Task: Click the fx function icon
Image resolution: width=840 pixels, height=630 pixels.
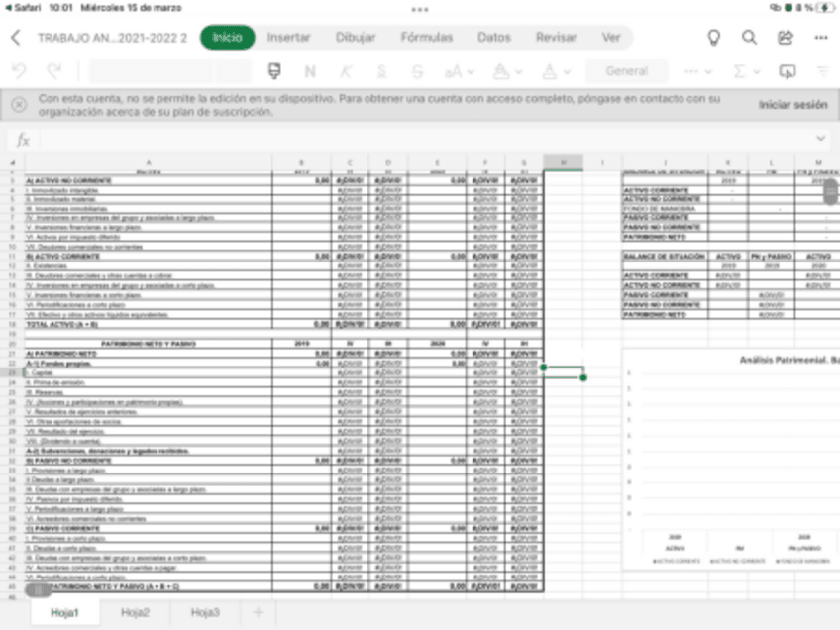Action: [23, 140]
